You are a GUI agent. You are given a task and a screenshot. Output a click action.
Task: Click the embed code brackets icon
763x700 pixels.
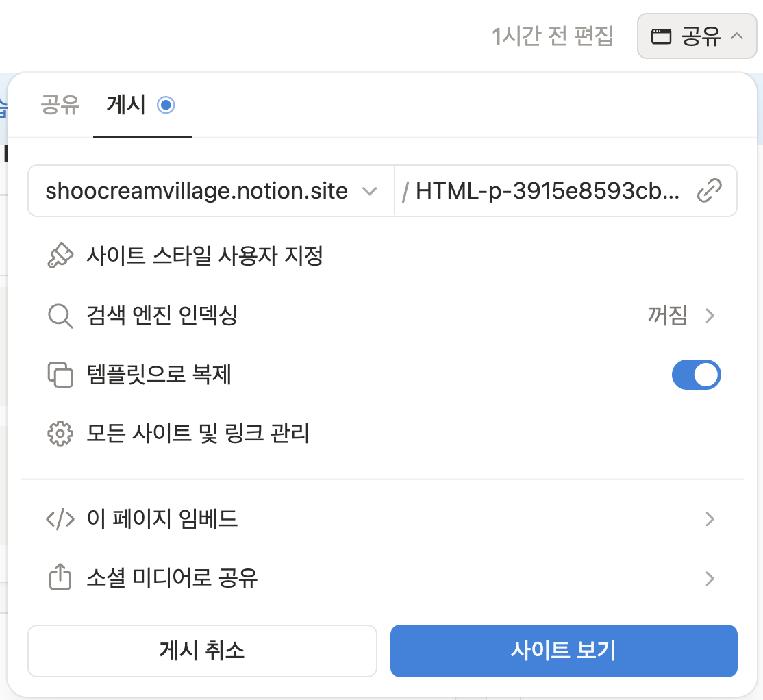click(60, 519)
